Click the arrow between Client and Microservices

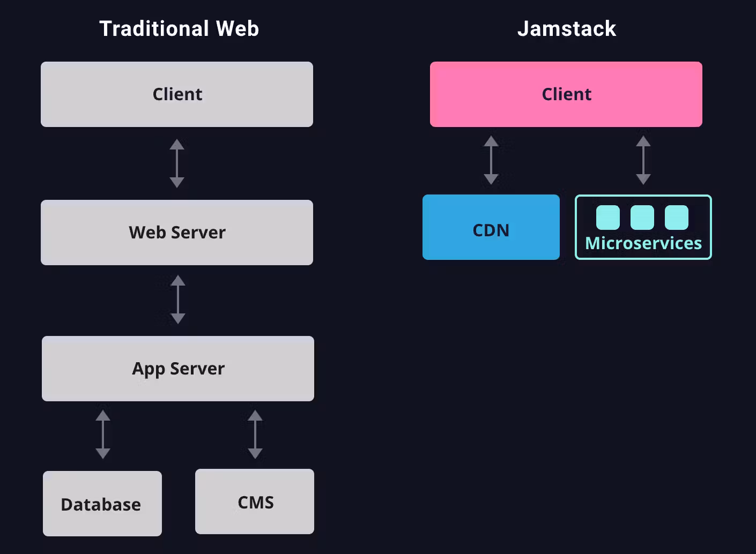tap(643, 160)
